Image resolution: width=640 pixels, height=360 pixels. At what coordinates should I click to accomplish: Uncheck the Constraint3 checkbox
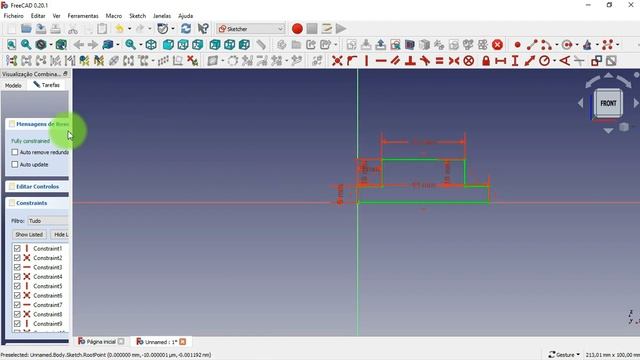click(x=17, y=267)
